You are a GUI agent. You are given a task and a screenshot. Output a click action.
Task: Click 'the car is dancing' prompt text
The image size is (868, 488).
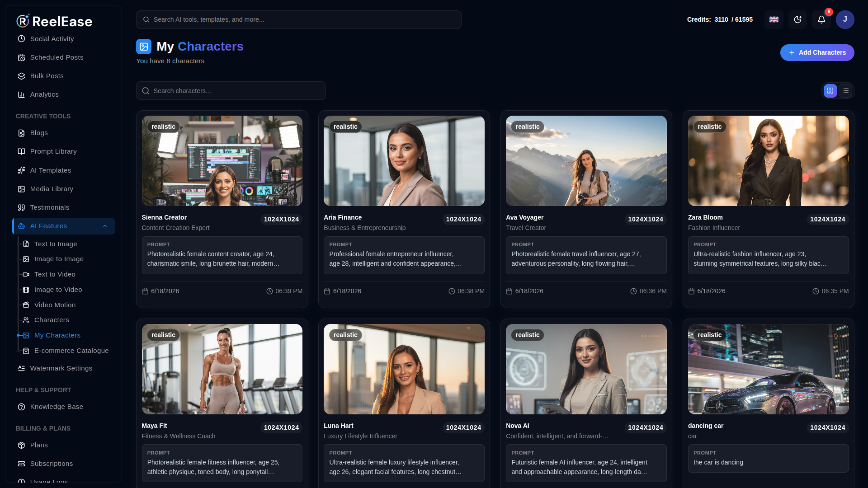(718, 462)
